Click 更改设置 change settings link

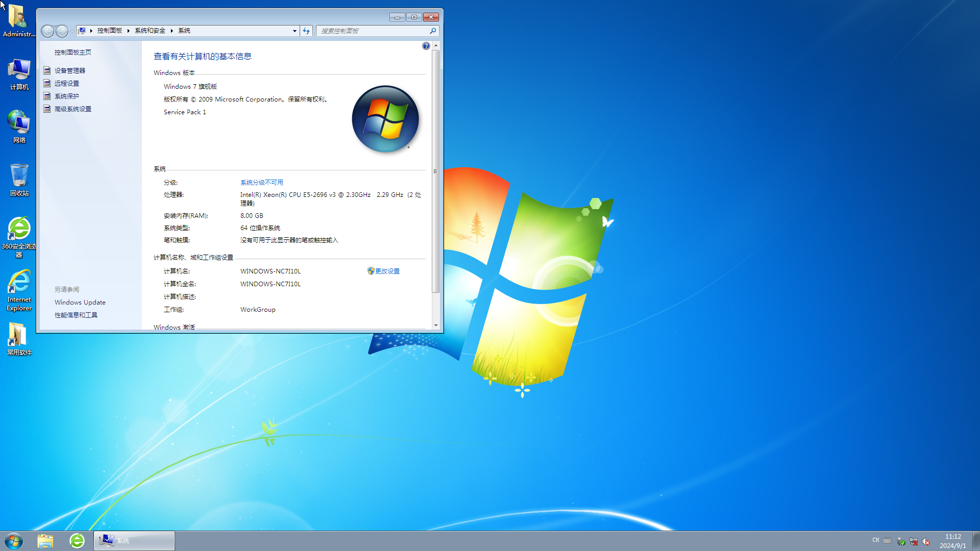point(387,271)
